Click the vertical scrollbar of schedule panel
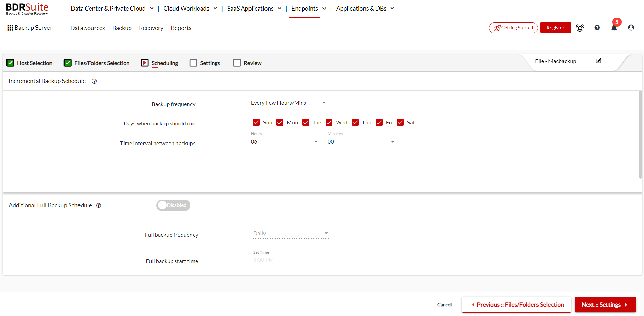This screenshot has width=644, height=316. pos(641,134)
